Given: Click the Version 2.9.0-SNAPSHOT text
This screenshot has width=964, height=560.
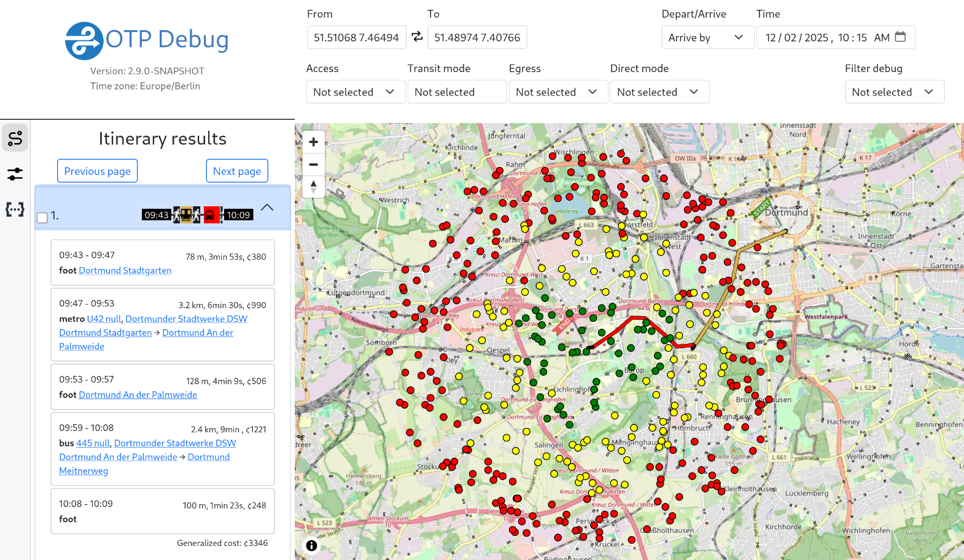Looking at the screenshot, I should point(147,71).
